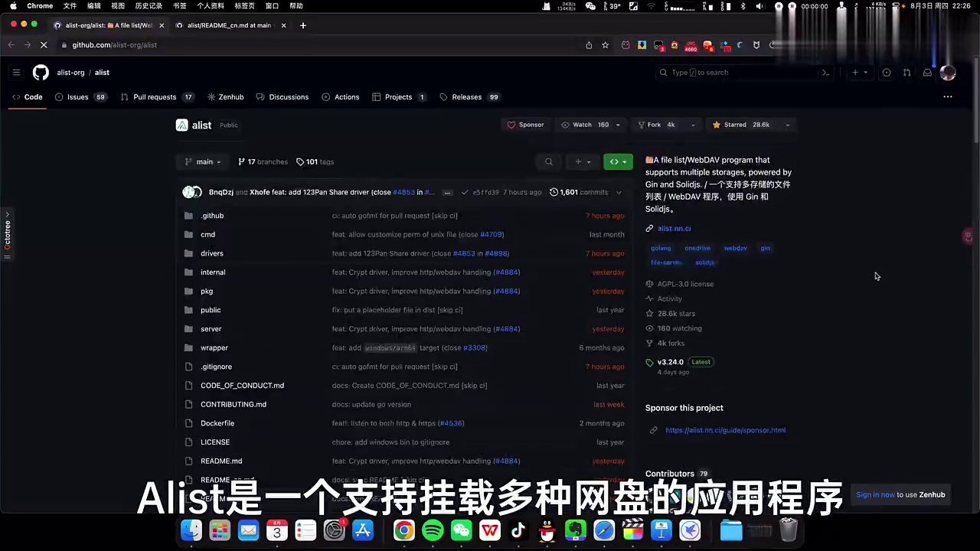This screenshot has width=980, height=551.
Task: Open Spotify from the Dock
Action: (x=433, y=530)
